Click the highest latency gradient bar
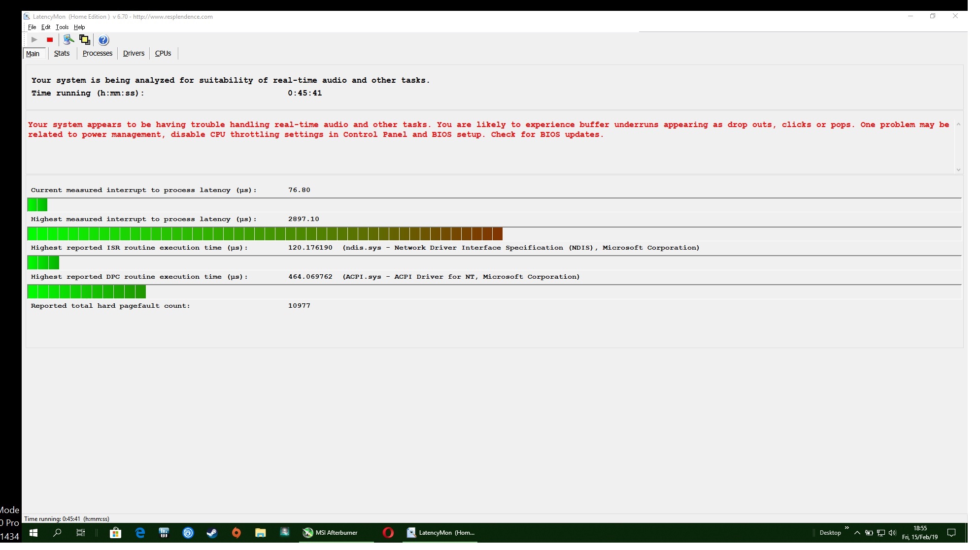 tap(265, 234)
